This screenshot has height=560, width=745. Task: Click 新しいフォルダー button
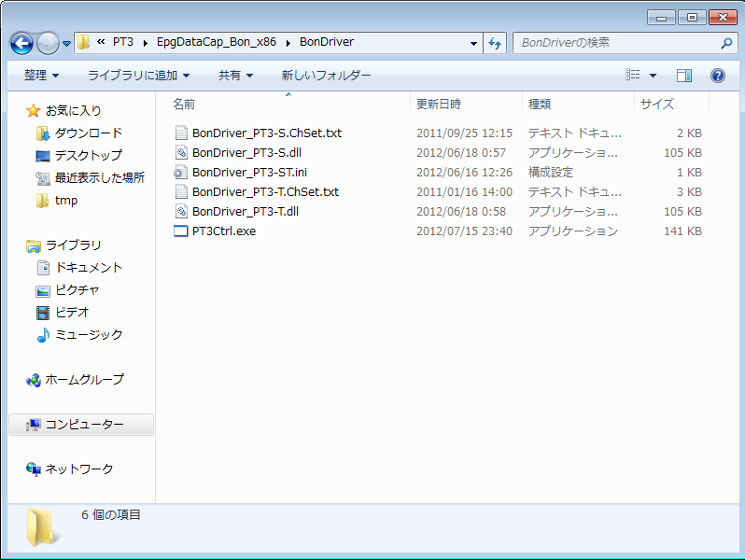(326, 75)
